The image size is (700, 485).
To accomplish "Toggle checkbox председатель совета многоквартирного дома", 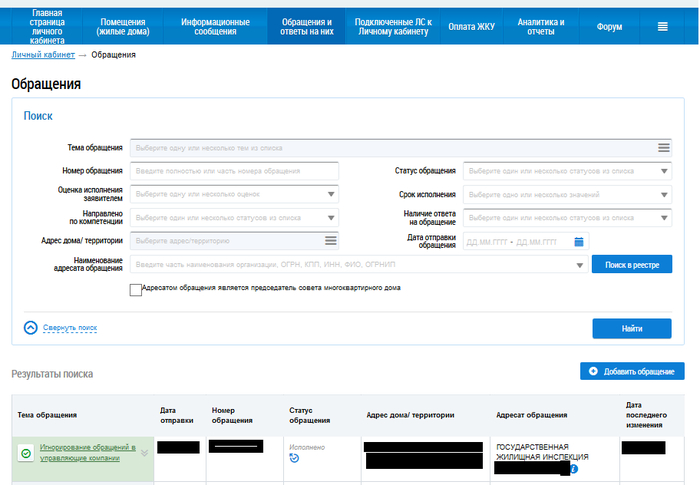I will pos(136,290).
